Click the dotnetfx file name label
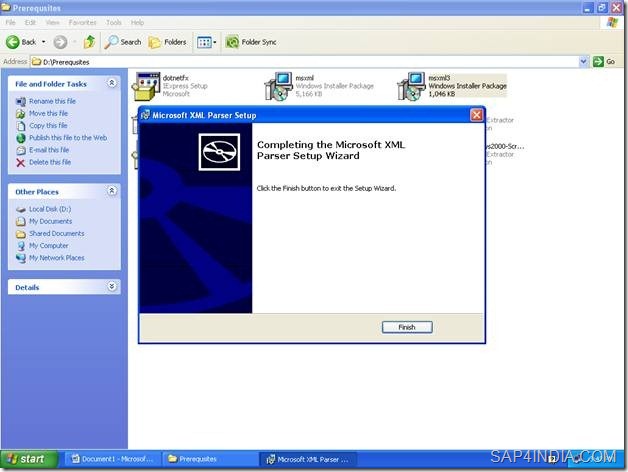 175,78
